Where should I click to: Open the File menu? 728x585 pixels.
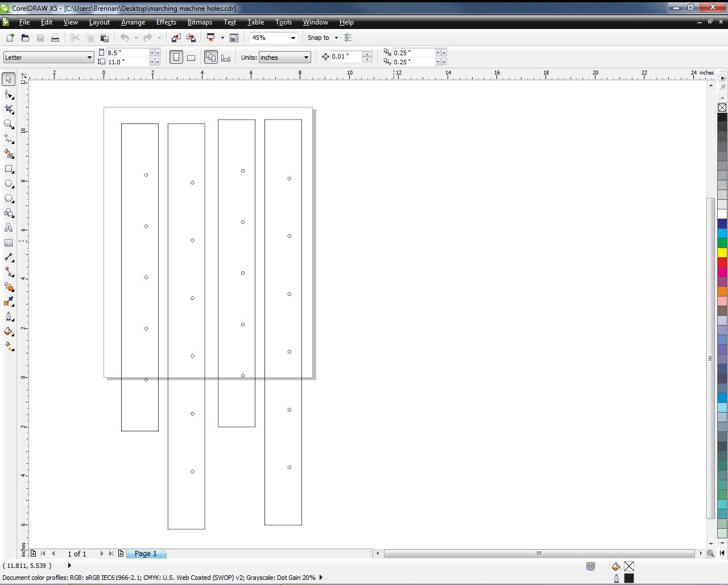click(x=24, y=22)
